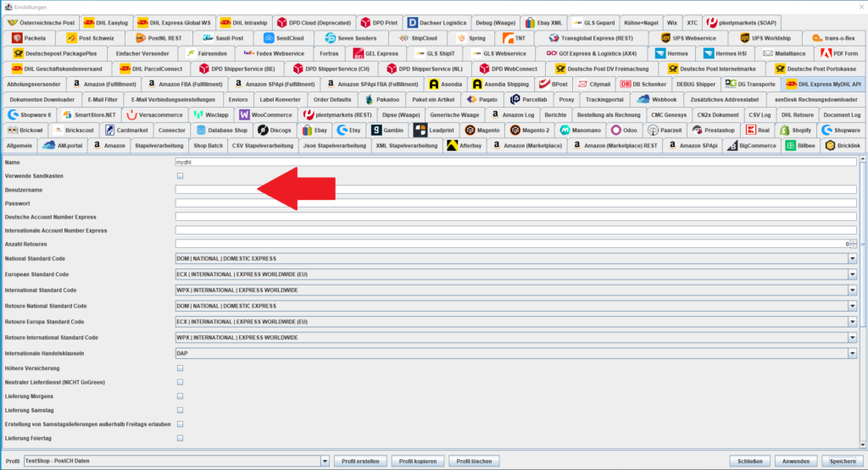The image size is (868, 470).
Task: Expand the National Standard Code dropdown
Action: coord(852,259)
